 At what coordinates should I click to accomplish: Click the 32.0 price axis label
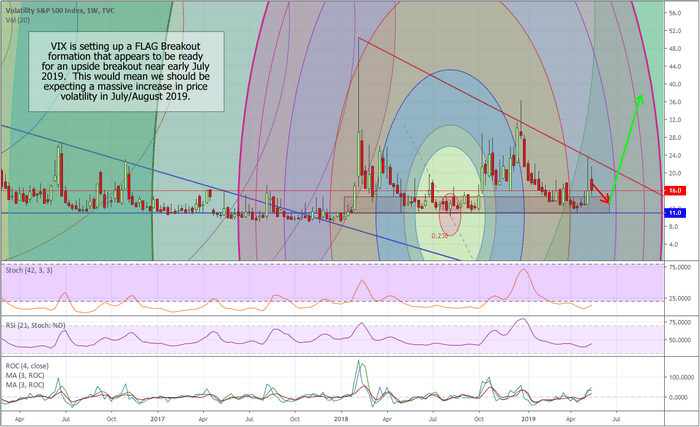pos(675,120)
